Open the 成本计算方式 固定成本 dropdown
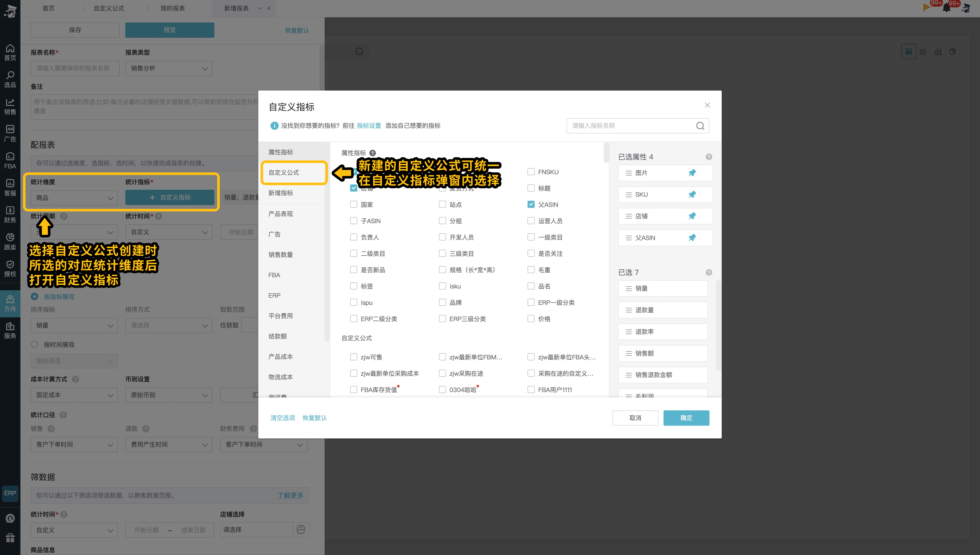Image resolution: width=980 pixels, height=555 pixels. (x=74, y=395)
